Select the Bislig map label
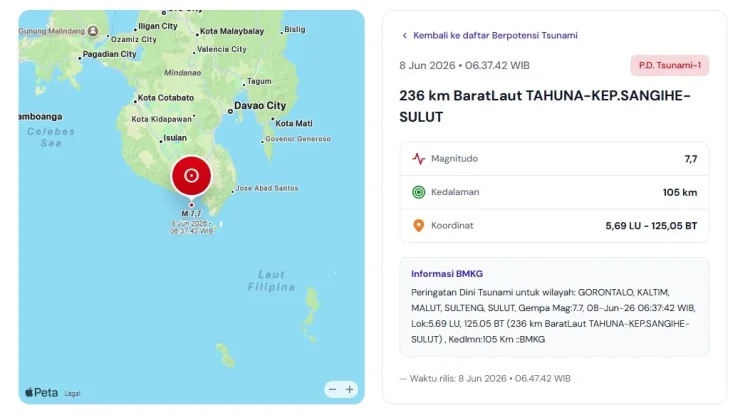The height and width of the screenshot is (420, 750). pyautogui.click(x=295, y=29)
